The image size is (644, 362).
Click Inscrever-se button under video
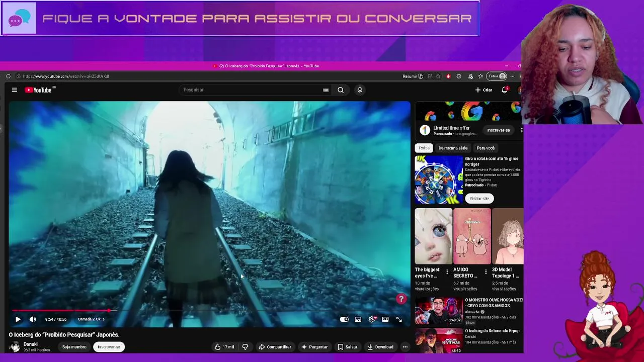pos(109,347)
